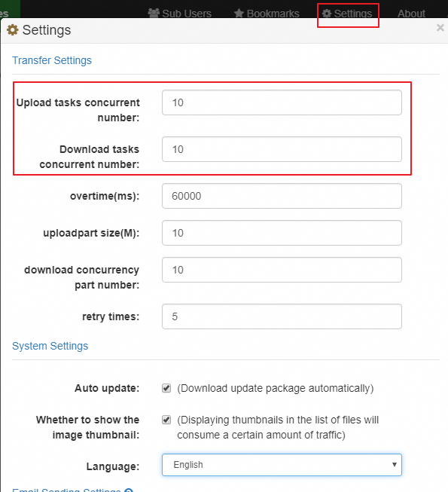448x492 pixels.
Task: Click the Sub Users people icon
Action: pyautogui.click(x=154, y=13)
